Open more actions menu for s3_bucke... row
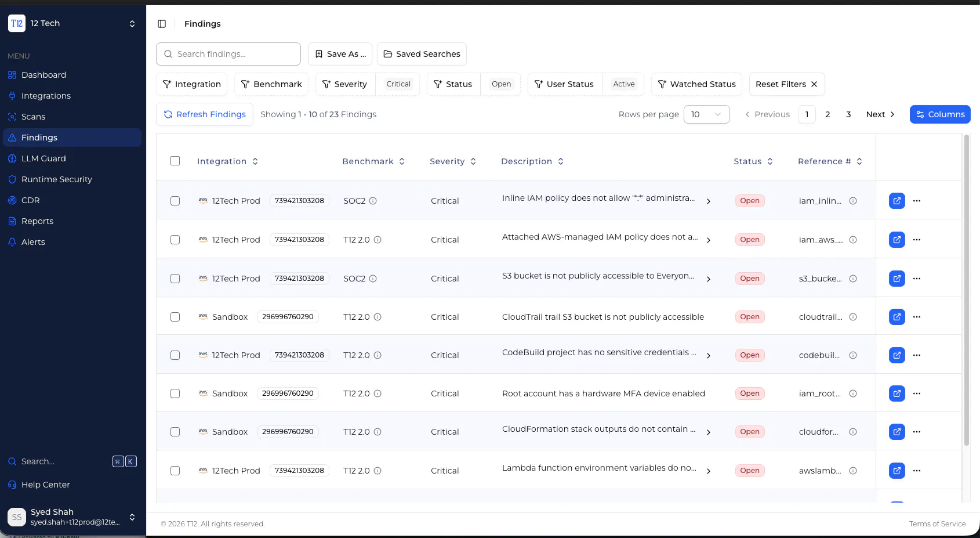980x538 pixels. pos(917,279)
